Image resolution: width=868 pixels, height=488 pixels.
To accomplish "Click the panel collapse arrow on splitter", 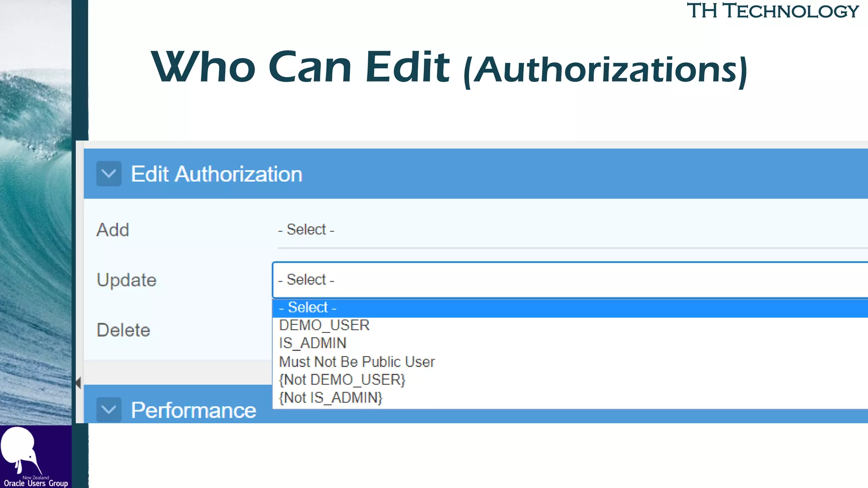I will tap(78, 383).
